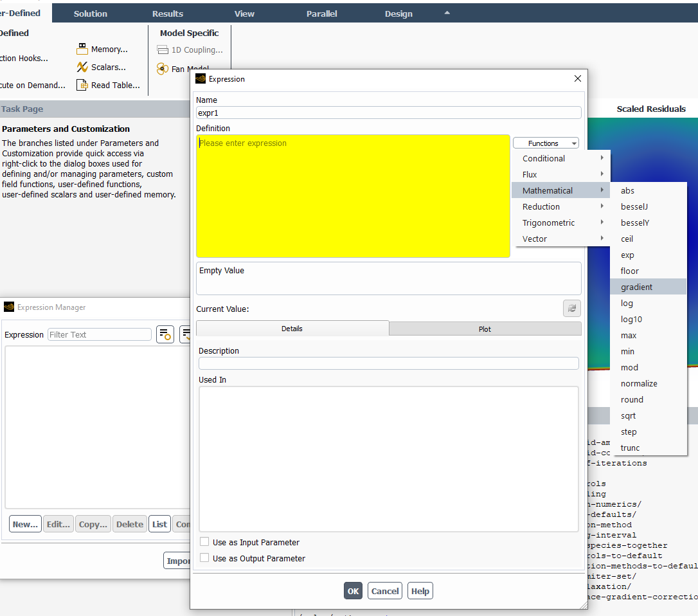The width and height of the screenshot is (698, 616).
Task: Select the log function
Action: pos(649,303)
